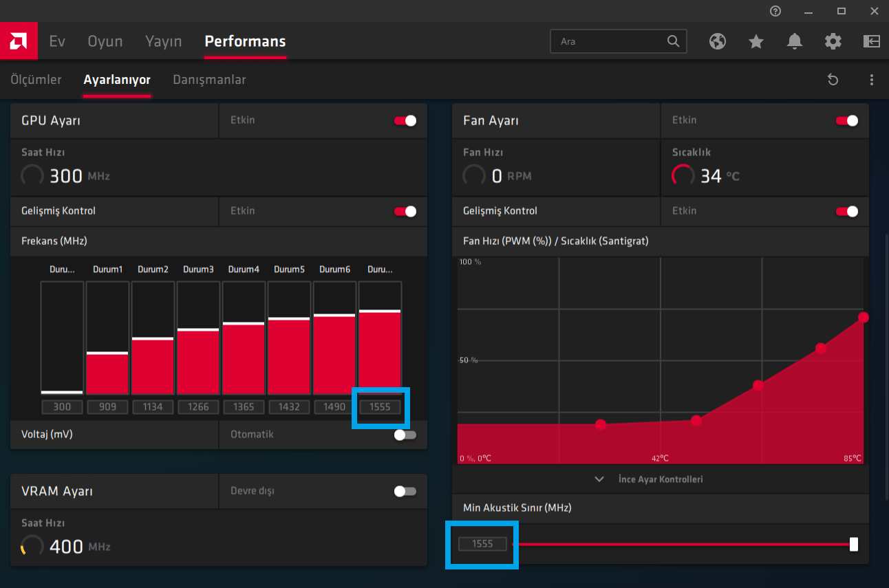Screen dimensions: 889x588
Task: Click the lowest fan curve point
Action: (601, 424)
